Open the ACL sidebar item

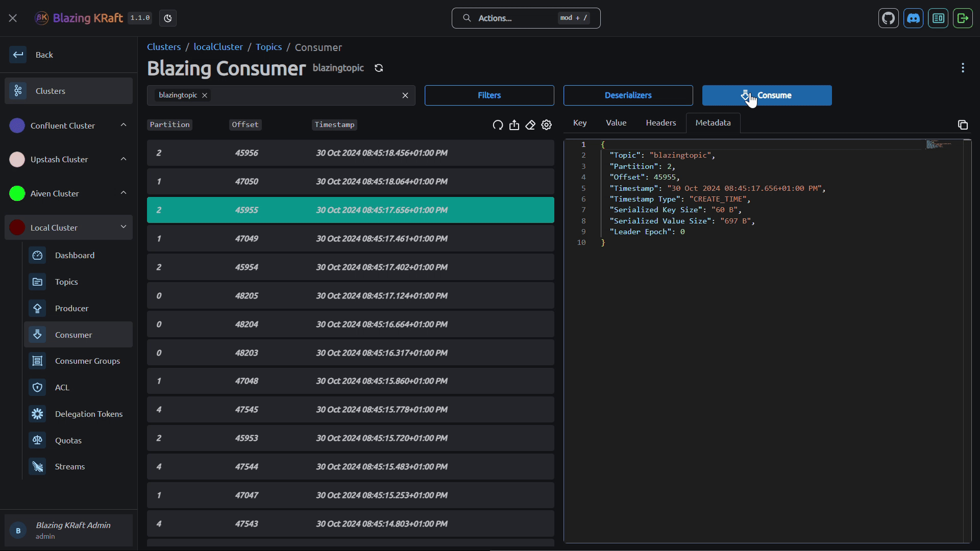pyautogui.click(x=78, y=387)
